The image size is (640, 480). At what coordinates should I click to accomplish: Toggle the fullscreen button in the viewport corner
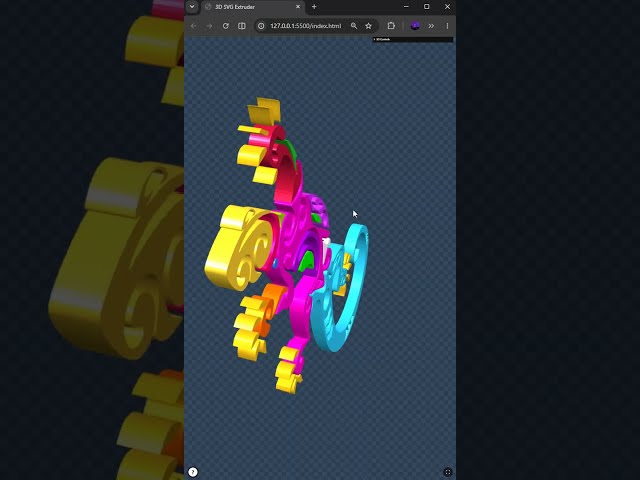(447, 472)
